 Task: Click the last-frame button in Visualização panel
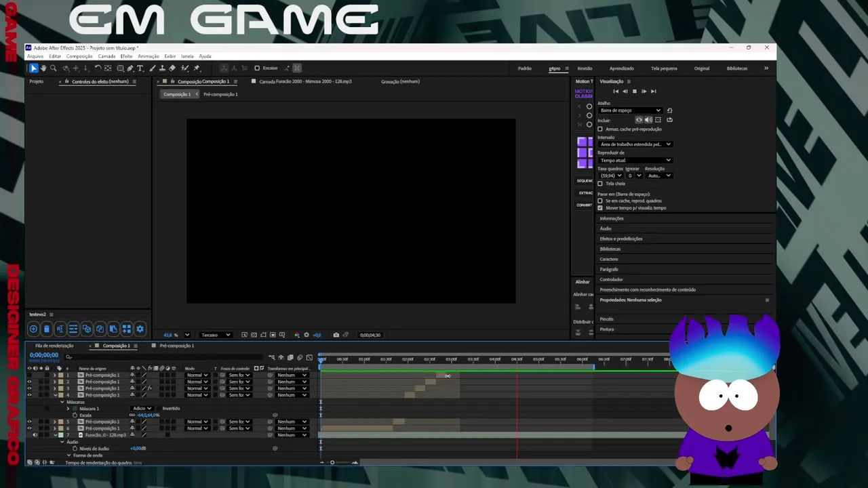(653, 91)
